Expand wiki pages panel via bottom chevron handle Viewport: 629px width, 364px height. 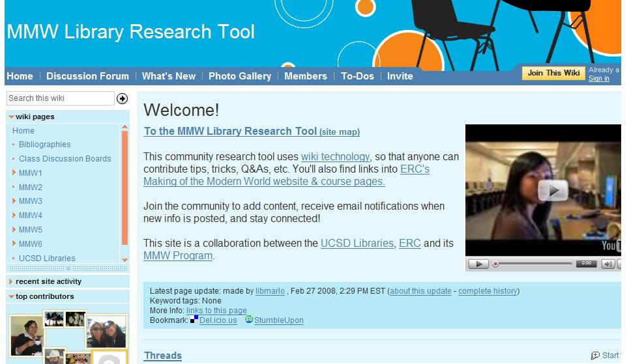coord(68,268)
